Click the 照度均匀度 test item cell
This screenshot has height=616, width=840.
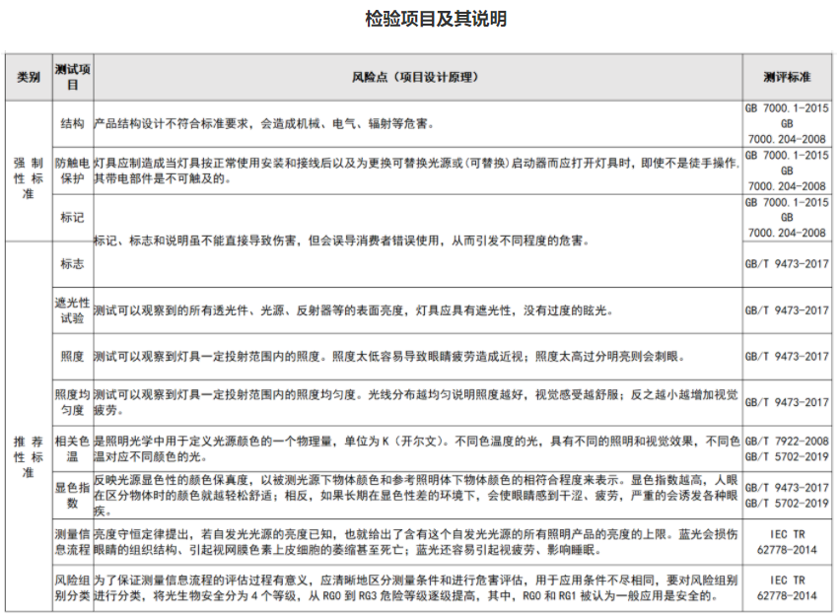point(72,402)
